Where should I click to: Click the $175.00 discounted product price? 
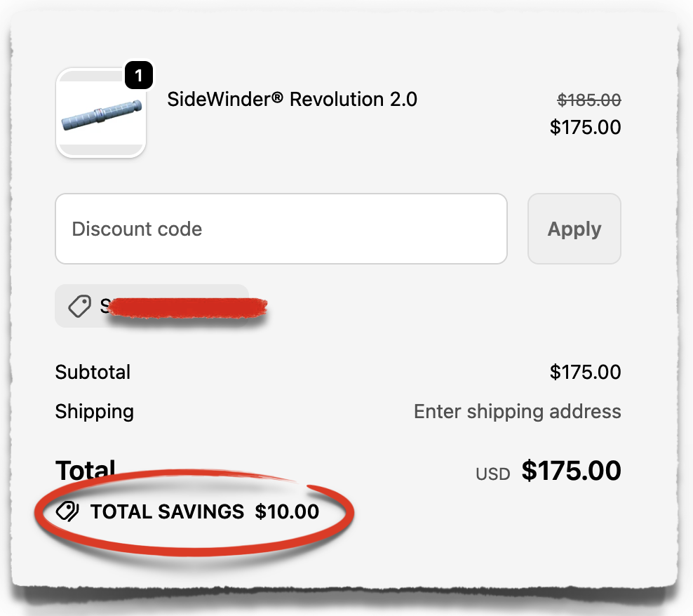585,127
